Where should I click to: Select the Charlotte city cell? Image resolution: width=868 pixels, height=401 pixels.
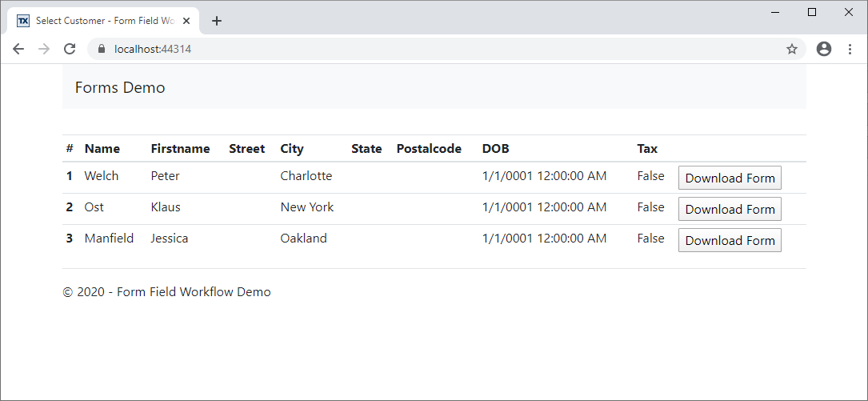[306, 176]
